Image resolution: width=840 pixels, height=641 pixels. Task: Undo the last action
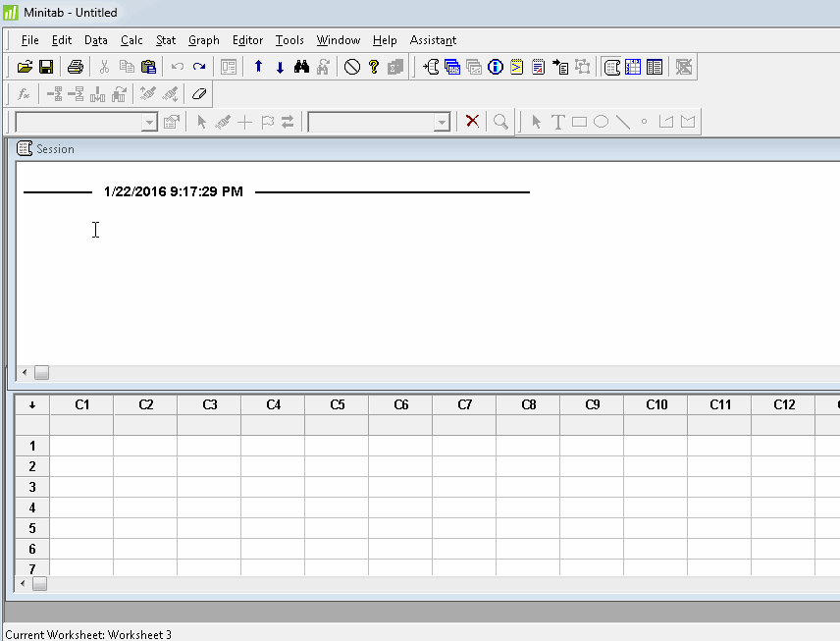tap(177, 66)
